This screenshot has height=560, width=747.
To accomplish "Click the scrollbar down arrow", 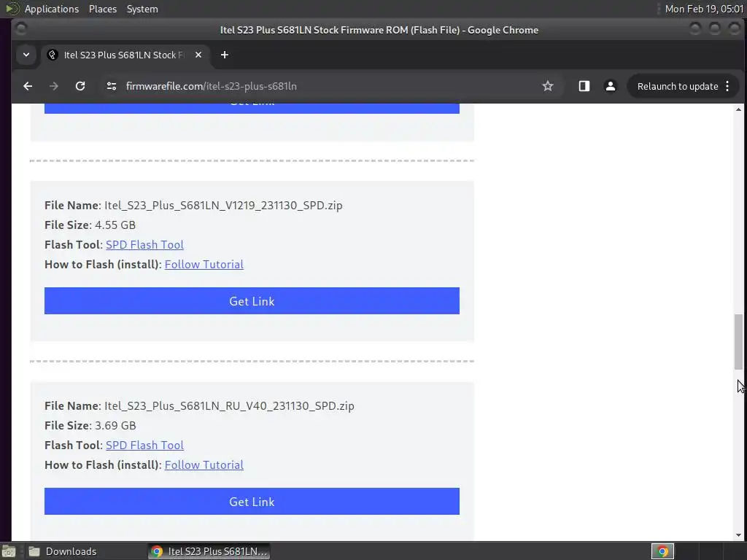I will (738, 535).
